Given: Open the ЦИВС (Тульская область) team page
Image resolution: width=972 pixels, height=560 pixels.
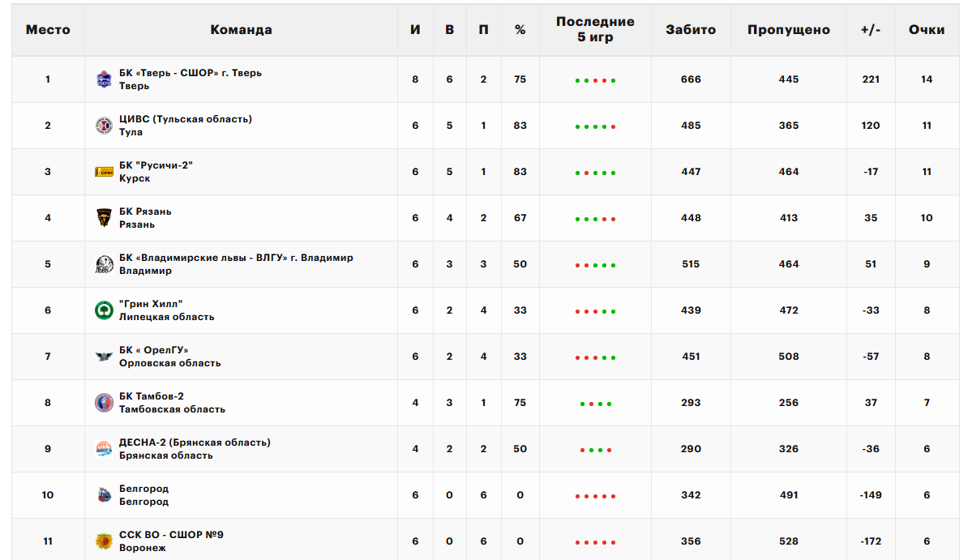Looking at the screenshot, I should click(186, 119).
